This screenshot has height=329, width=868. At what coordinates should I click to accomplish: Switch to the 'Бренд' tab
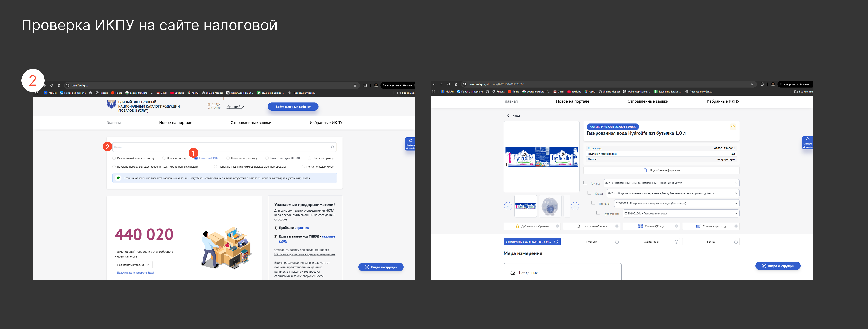click(x=711, y=242)
